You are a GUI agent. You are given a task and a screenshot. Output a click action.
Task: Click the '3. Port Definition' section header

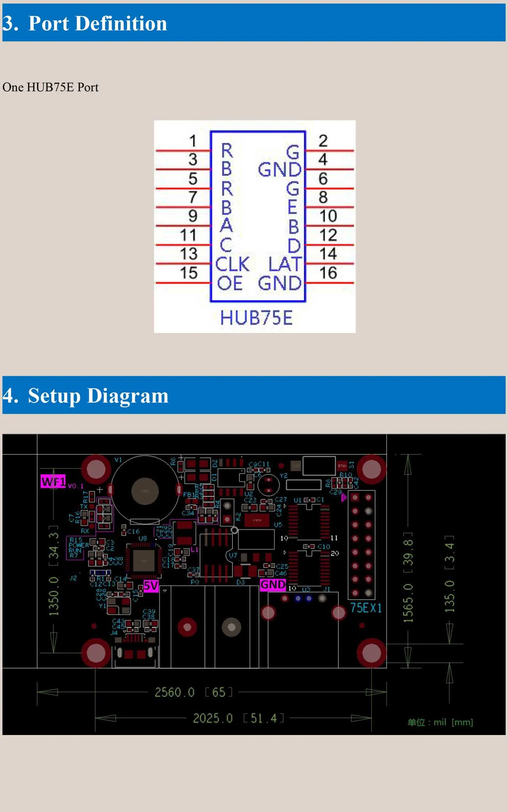click(254, 23)
